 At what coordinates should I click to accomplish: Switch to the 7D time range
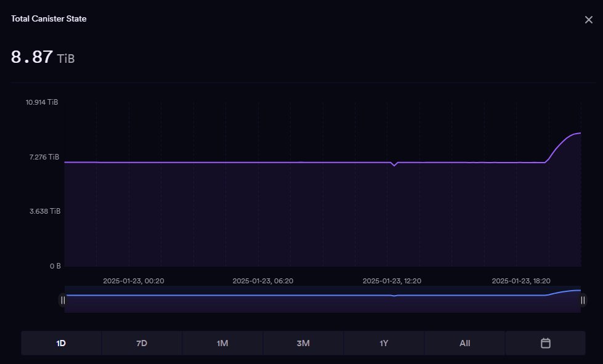coord(142,343)
